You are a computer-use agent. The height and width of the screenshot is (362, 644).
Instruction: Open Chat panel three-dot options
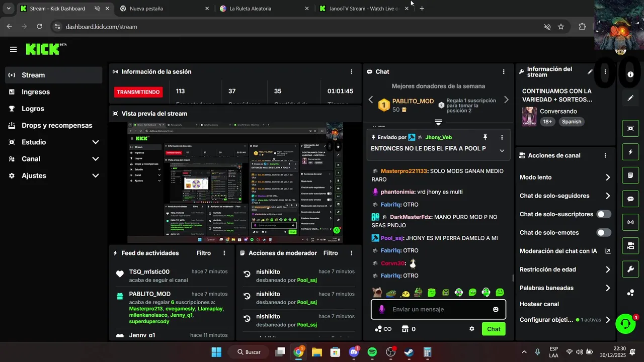504,72
